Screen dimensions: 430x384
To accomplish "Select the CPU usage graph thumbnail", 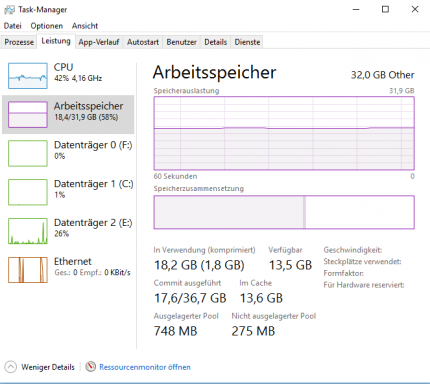I will click(28, 76).
